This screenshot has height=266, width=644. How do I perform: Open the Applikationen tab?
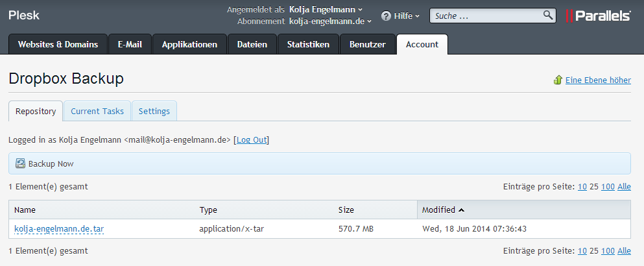pyautogui.click(x=189, y=44)
